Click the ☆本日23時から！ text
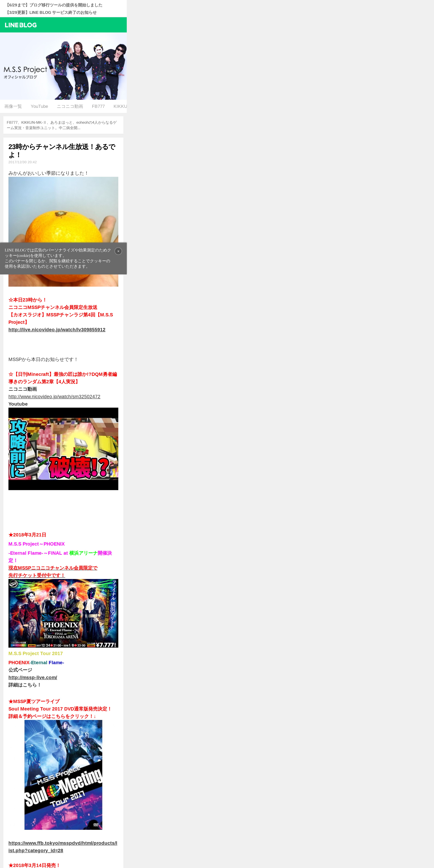Screen dimensions: 434x868 tap(28, 300)
